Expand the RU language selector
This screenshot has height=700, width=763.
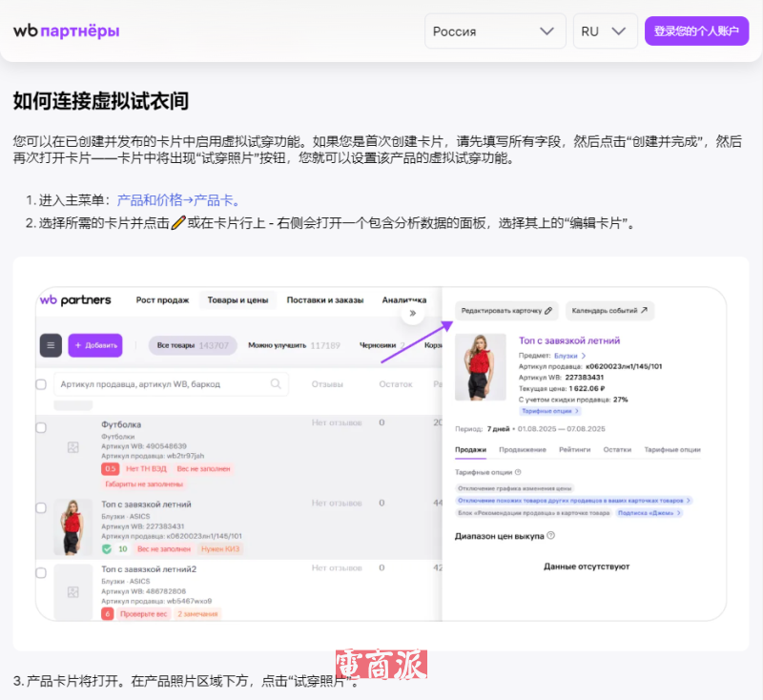(605, 31)
